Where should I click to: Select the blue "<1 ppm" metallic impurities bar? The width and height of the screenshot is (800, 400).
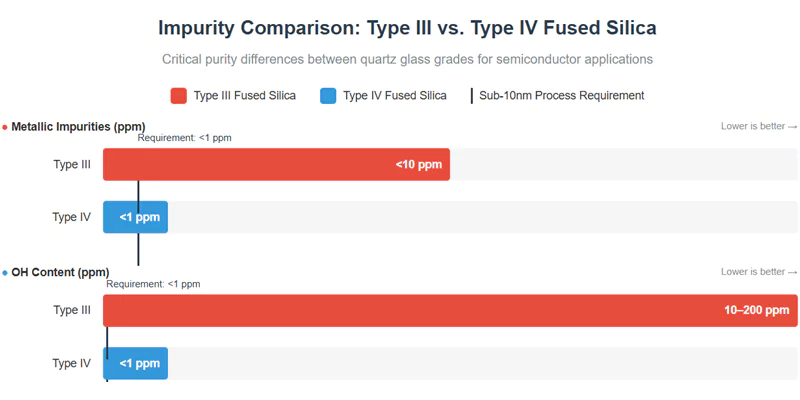point(135,217)
